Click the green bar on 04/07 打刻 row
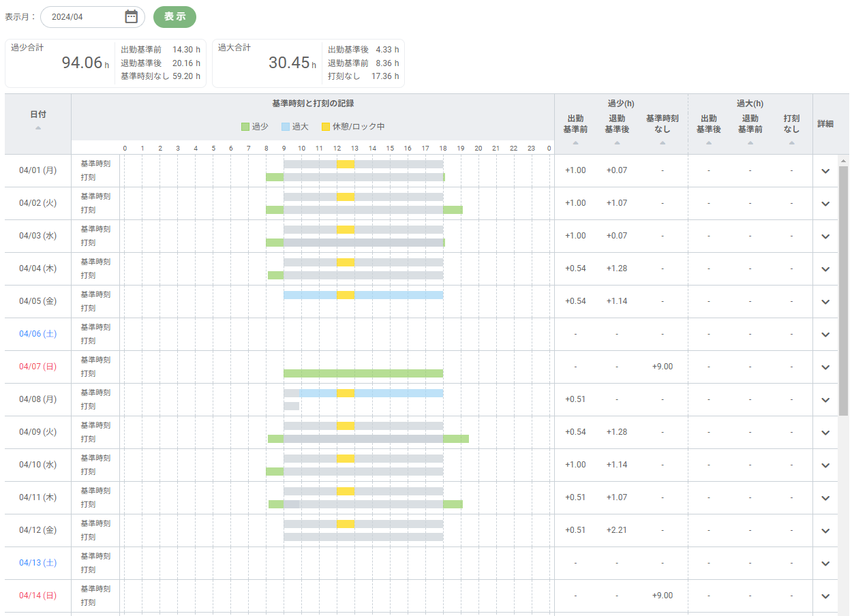Viewport: 852px width, 616px height. point(363,373)
